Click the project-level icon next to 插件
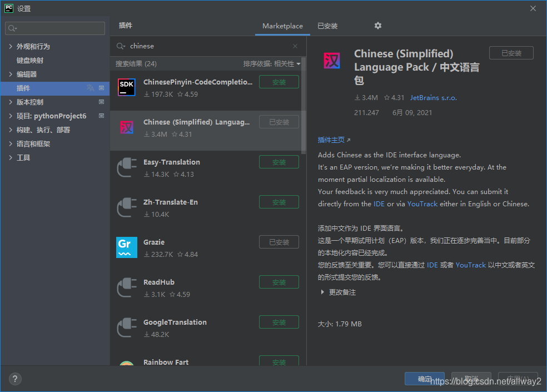 pyautogui.click(x=102, y=88)
